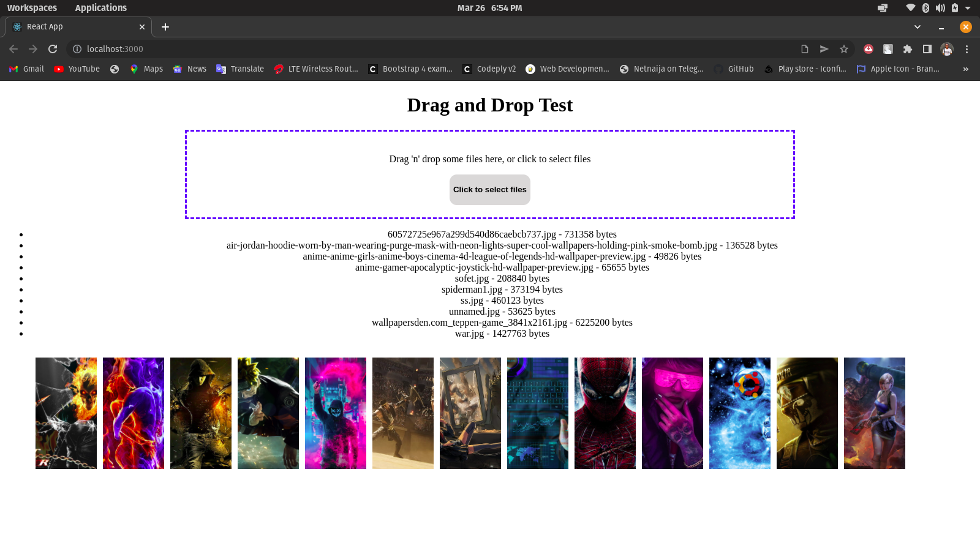Open the tab search dropdown
980x551 pixels.
[918, 27]
